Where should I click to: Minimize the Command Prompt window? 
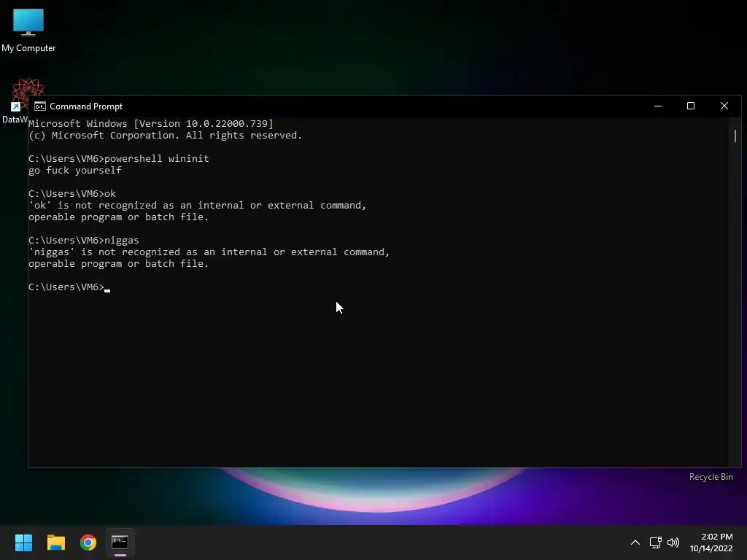(658, 106)
